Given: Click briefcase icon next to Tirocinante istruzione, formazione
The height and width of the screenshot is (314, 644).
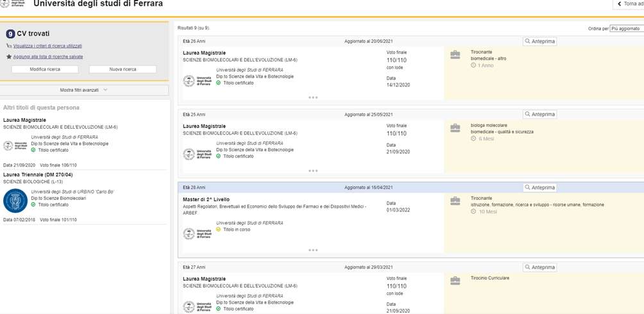Looking at the screenshot, I should tap(455, 201).
